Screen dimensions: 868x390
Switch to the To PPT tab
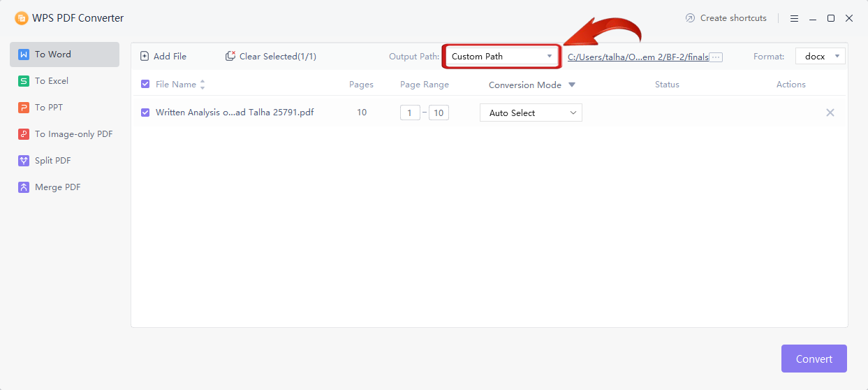[64, 108]
